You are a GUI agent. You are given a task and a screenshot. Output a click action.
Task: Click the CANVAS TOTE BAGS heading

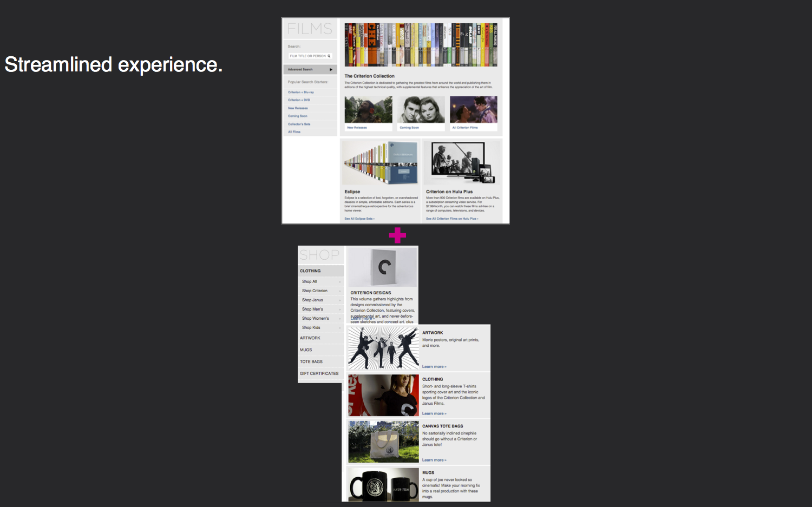[x=443, y=426]
